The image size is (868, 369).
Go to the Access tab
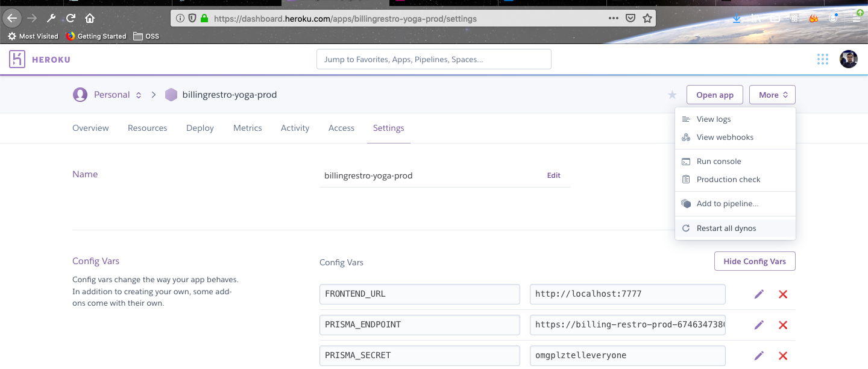click(341, 128)
